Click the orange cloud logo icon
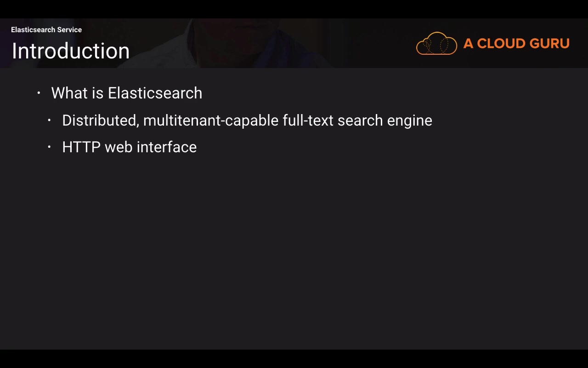The width and height of the screenshot is (588, 368). click(x=436, y=44)
